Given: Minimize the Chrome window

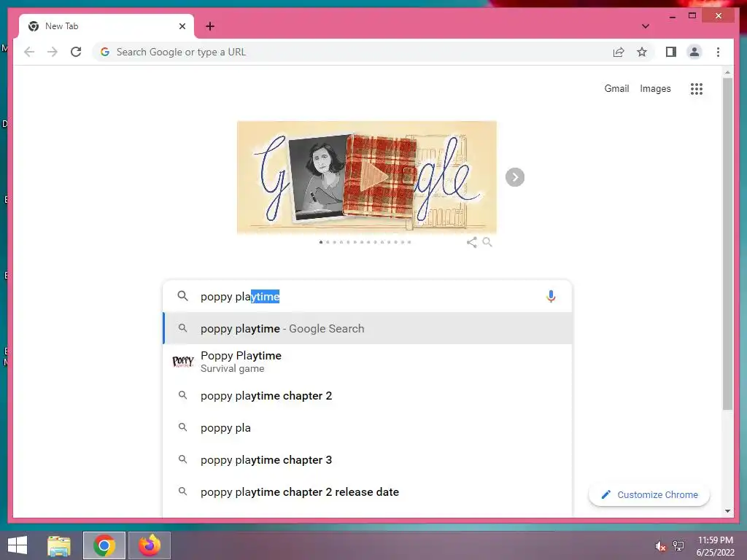Looking at the screenshot, I should (x=672, y=16).
